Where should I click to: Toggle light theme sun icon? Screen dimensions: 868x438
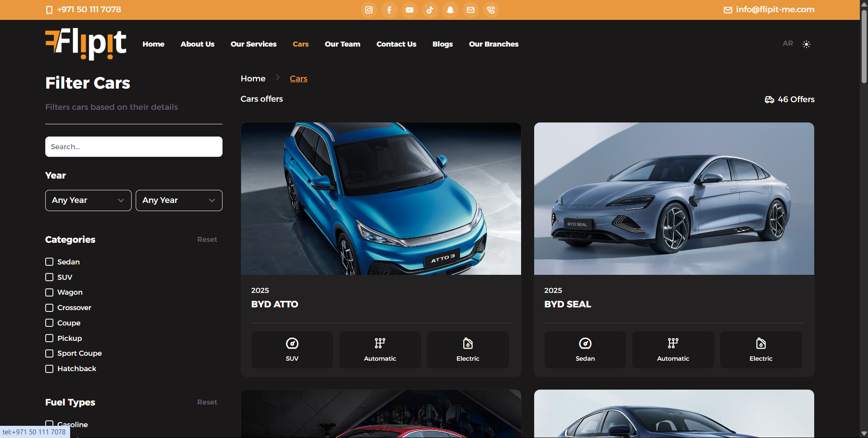click(806, 44)
